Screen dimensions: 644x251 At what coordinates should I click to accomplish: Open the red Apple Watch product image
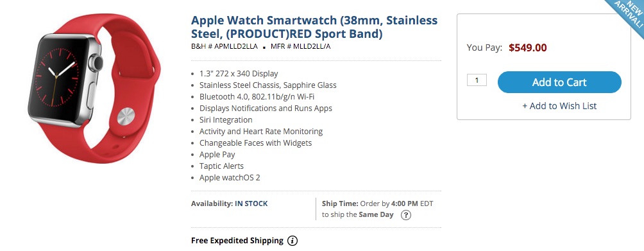pyautogui.click(x=95, y=90)
